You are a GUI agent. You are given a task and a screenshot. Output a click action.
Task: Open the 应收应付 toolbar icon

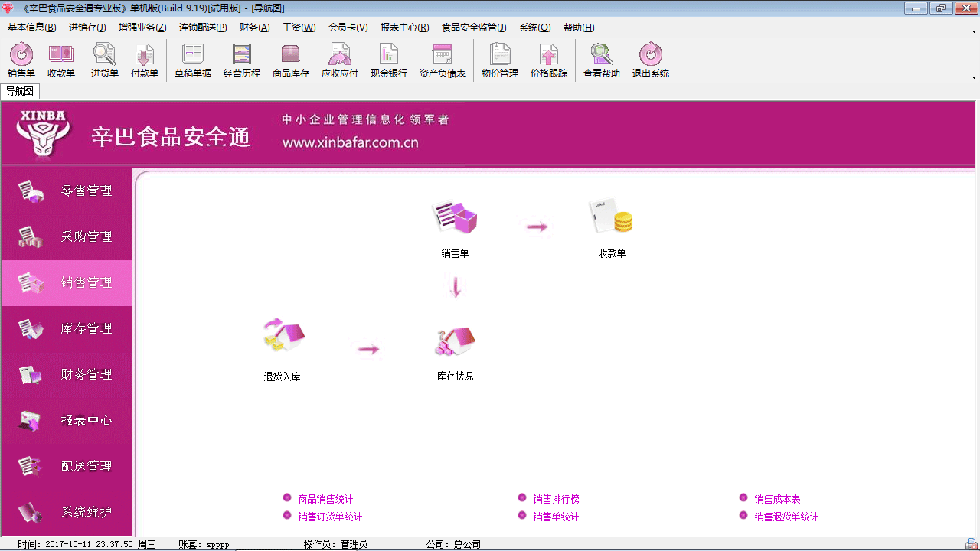(x=340, y=60)
